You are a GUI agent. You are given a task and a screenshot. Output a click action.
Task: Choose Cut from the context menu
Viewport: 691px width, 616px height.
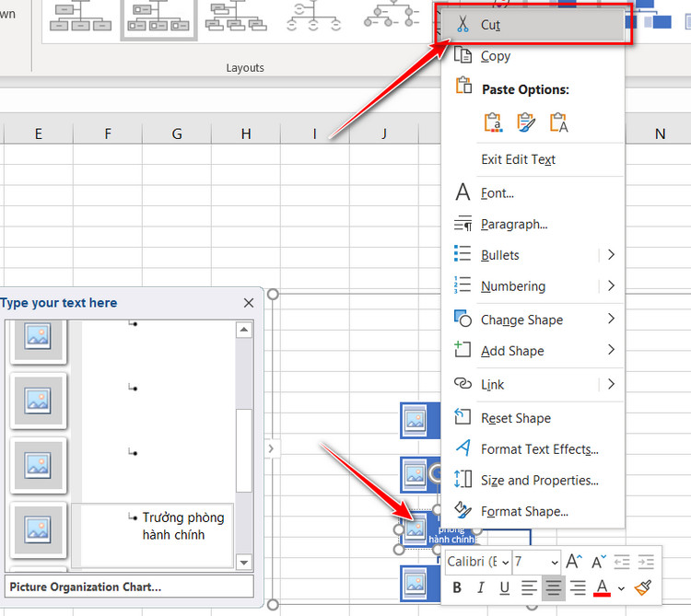[x=533, y=25]
